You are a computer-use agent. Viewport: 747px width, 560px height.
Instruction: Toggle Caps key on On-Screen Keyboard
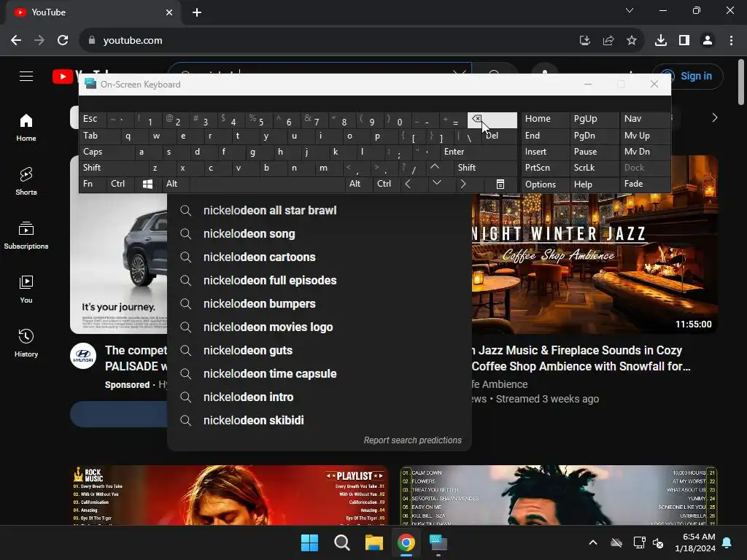point(107,152)
